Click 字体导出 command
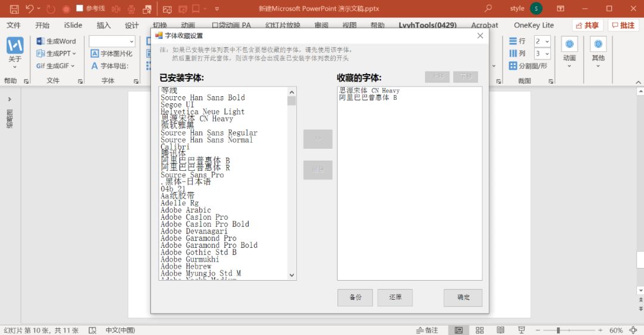Viewport: 644px width, 335px height. click(x=110, y=66)
